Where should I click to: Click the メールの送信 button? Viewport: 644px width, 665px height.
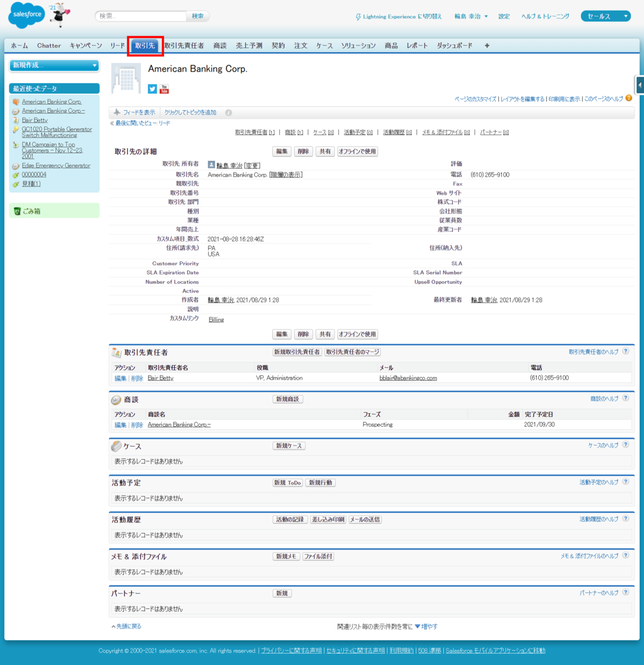[x=365, y=519]
